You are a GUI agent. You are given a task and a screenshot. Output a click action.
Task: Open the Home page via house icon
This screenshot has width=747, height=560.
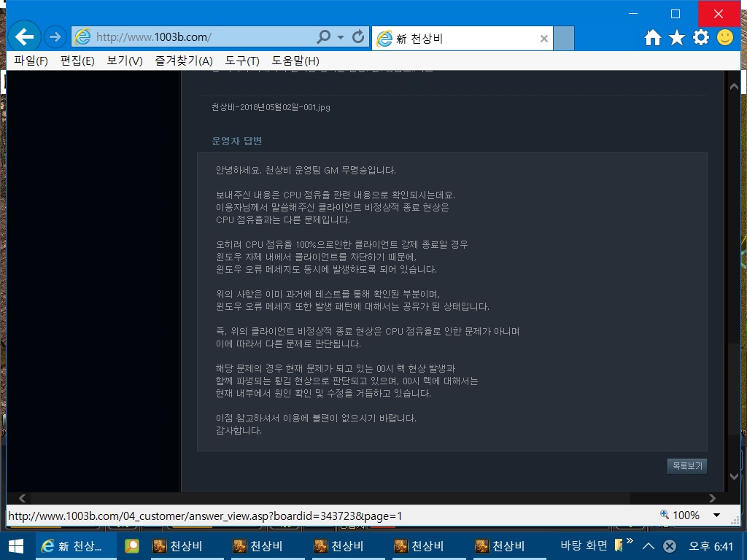click(x=653, y=37)
